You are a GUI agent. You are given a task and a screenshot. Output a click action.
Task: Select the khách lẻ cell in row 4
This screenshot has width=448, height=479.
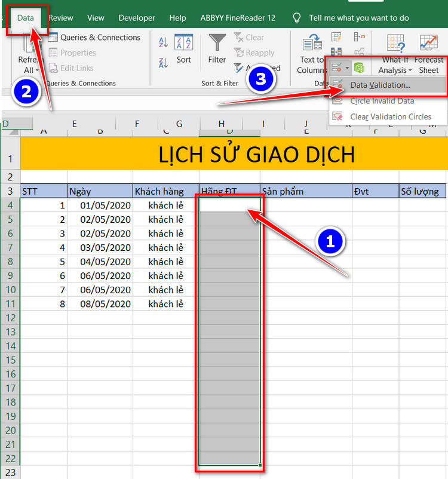point(166,205)
